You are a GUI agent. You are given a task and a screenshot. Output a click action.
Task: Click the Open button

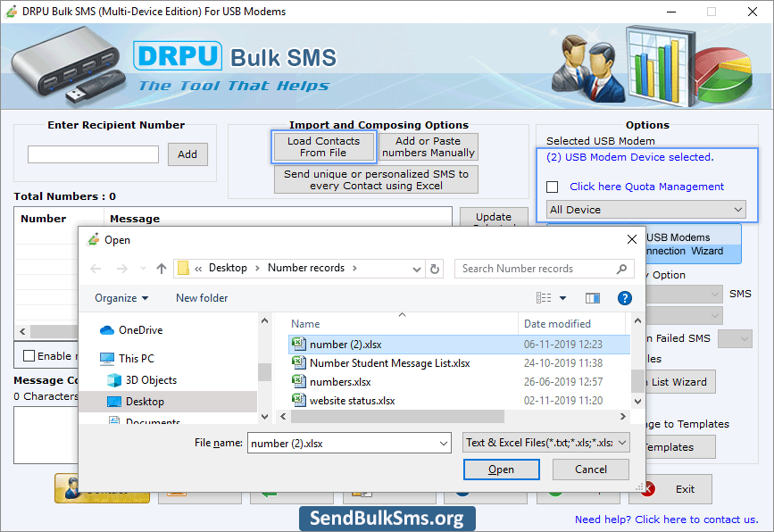[x=501, y=470]
